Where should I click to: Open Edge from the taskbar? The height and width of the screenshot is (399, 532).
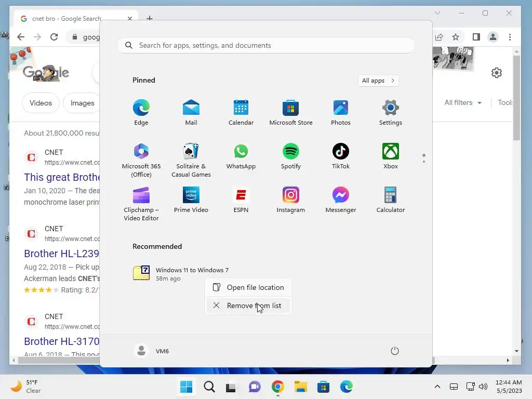[x=347, y=387]
